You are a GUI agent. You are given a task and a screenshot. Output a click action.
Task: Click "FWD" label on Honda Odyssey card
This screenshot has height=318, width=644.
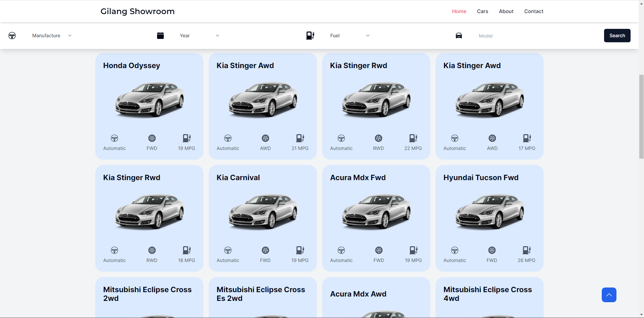pos(152,148)
